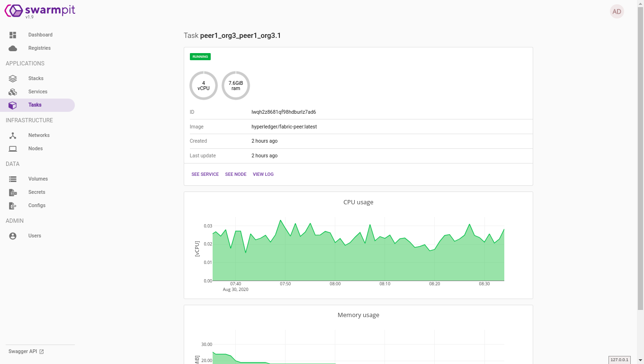Open the AD user avatar menu
This screenshot has width=644, height=364.
pyautogui.click(x=617, y=12)
